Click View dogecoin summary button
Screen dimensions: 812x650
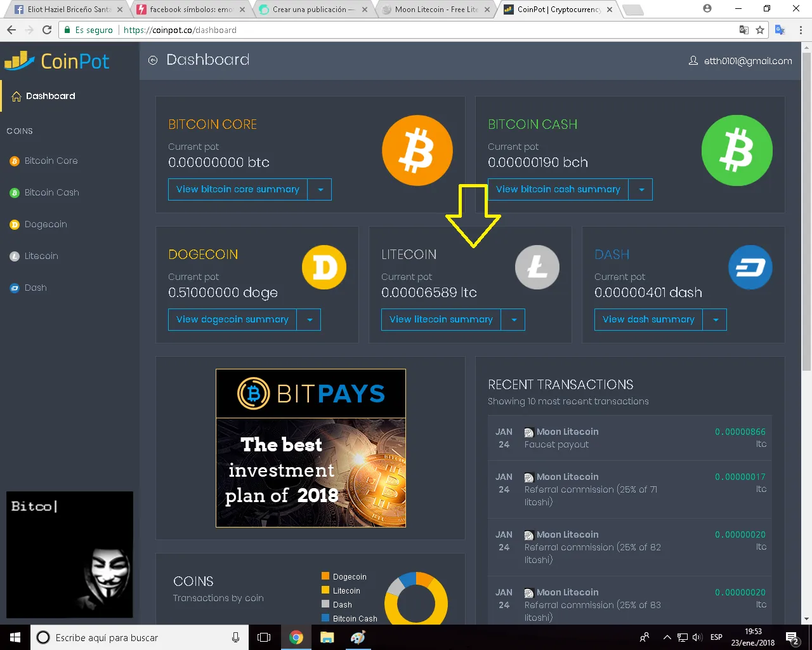click(232, 319)
